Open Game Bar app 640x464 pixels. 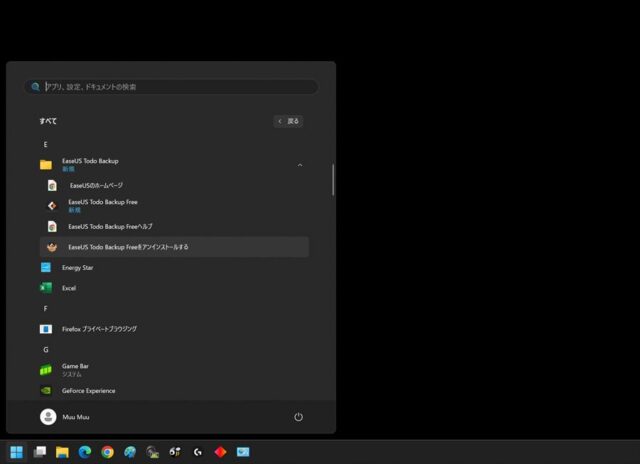(174, 370)
